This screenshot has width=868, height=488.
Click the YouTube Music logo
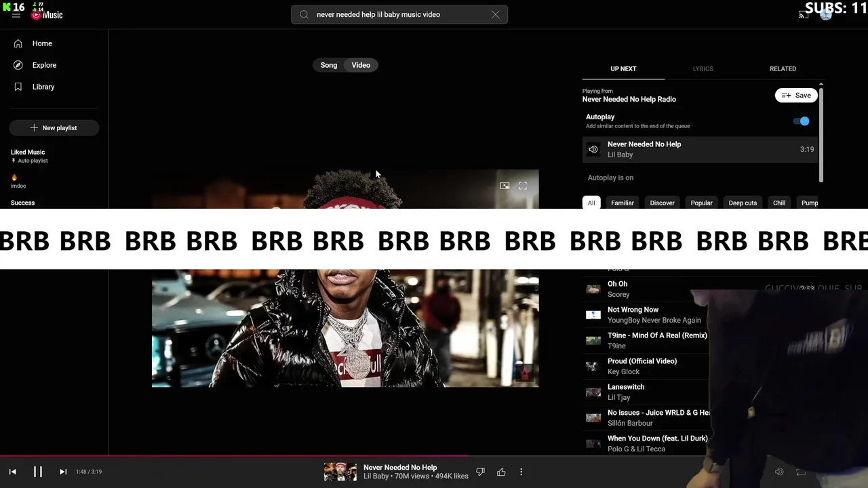47,15
